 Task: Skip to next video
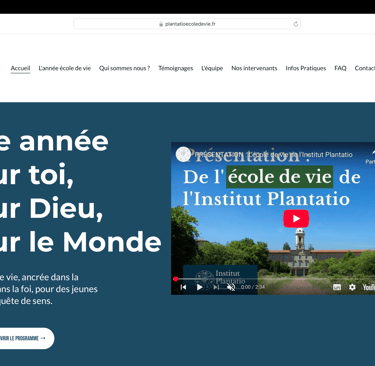tap(216, 287)
